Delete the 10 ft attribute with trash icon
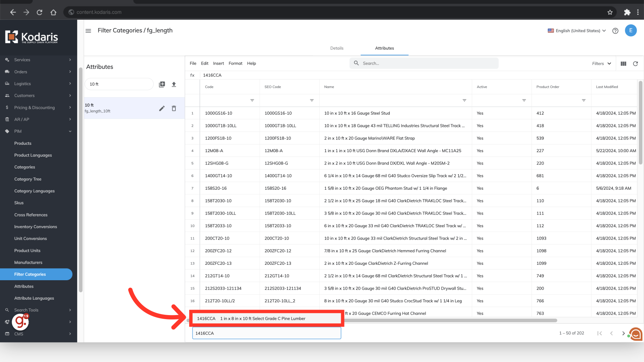The image size is (644, 362). point(174,108)
